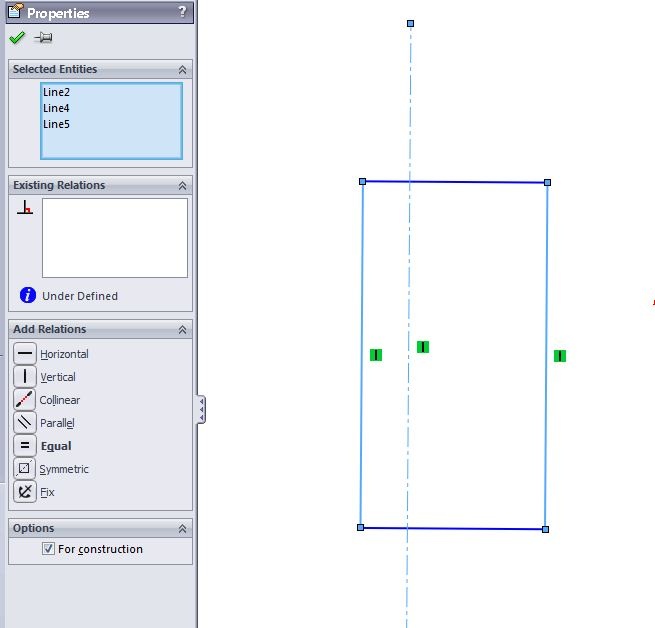Select Line2 in Selected Entities list
Viewport: 655px width, 628px height.
click(x=56, y=92)
